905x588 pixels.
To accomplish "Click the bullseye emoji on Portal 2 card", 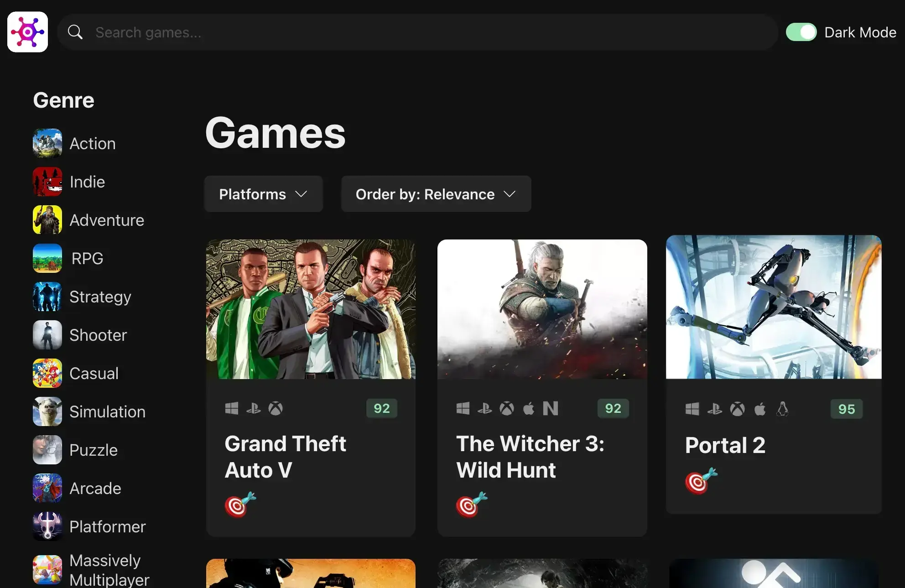I will pyautogui.click(x=702, y=481).
